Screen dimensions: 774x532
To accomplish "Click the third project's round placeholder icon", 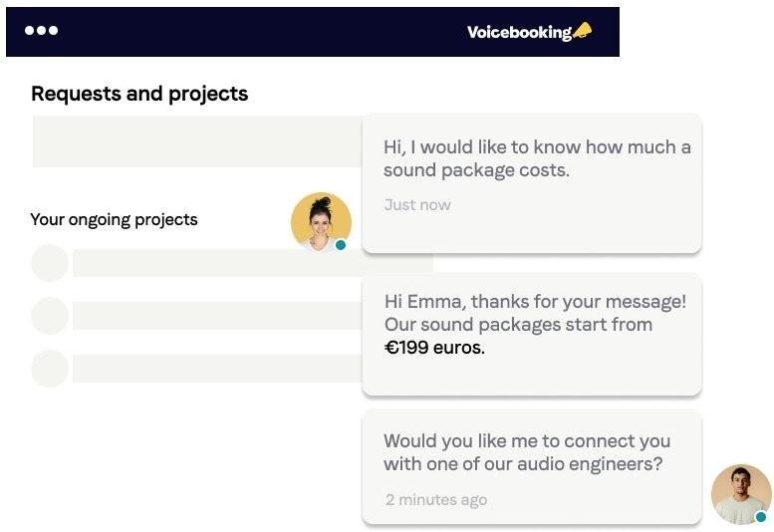I will coord(50,368).
